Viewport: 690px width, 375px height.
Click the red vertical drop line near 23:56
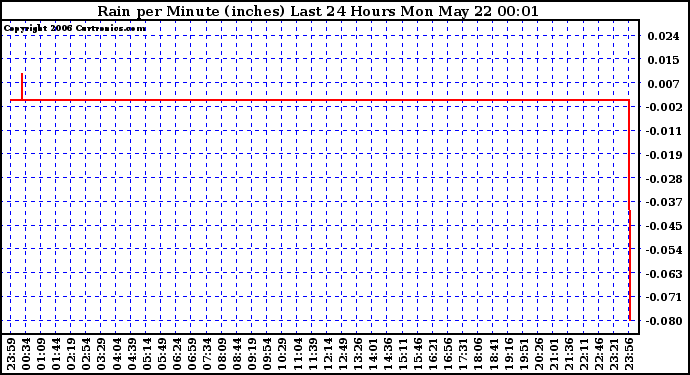click(630, 210)
